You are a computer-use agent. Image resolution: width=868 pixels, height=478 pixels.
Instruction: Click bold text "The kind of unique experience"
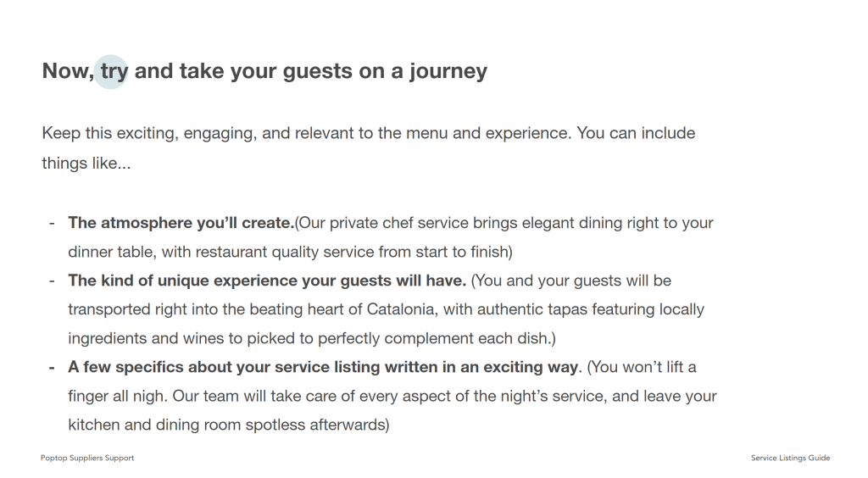[178, 281]
